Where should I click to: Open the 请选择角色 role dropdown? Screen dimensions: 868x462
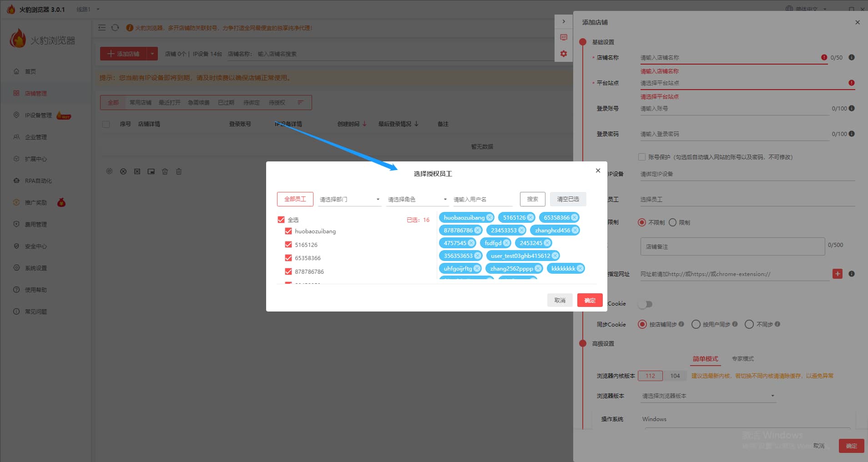pos(417,200)
